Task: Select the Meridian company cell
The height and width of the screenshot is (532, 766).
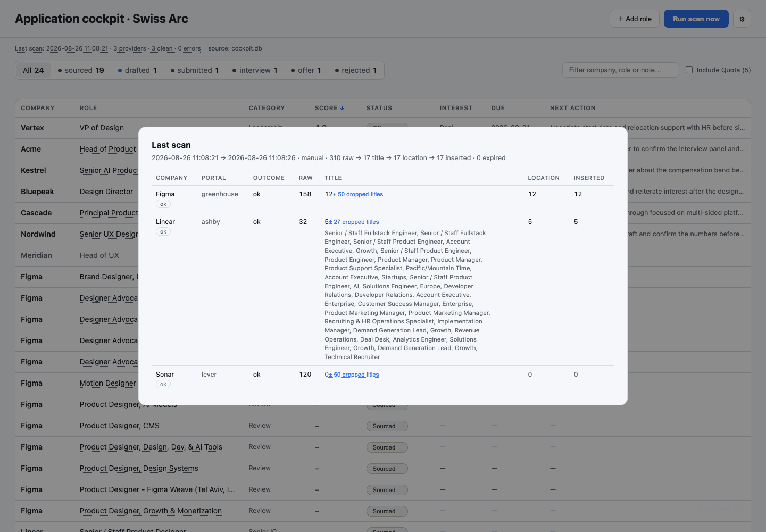Action: pos(36,255)
